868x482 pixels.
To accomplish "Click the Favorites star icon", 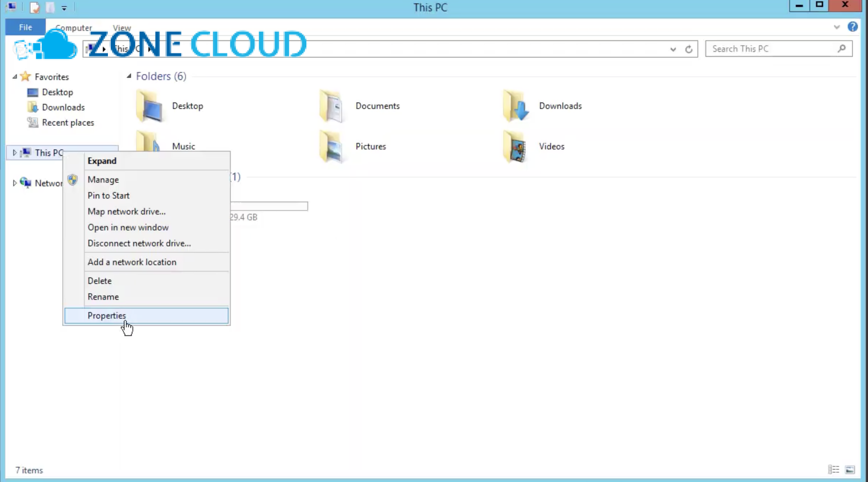I will (26, 77).
